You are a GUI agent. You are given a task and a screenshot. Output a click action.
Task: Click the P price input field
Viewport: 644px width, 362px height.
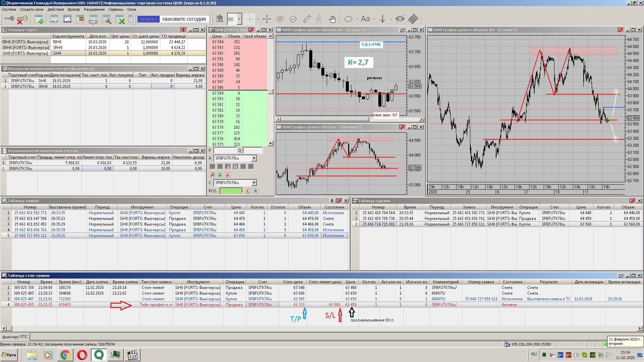click(x=225, y=150)
